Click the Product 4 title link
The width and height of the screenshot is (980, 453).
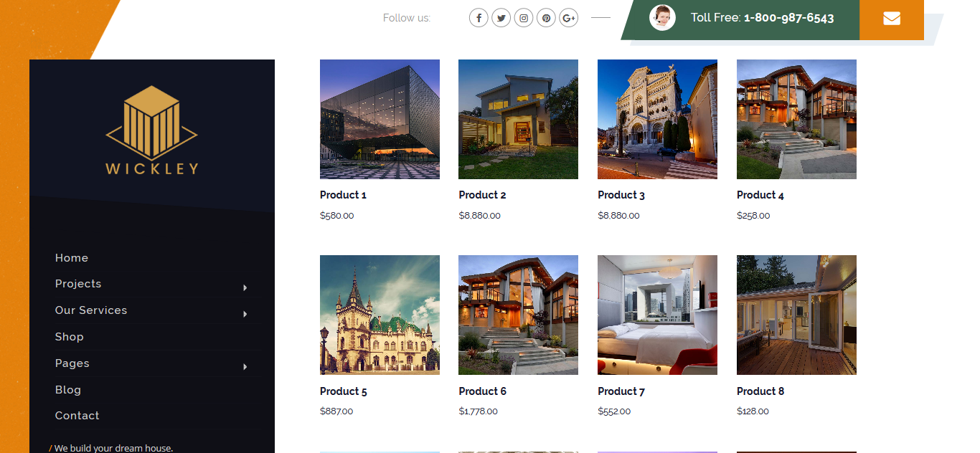(760, 195)
